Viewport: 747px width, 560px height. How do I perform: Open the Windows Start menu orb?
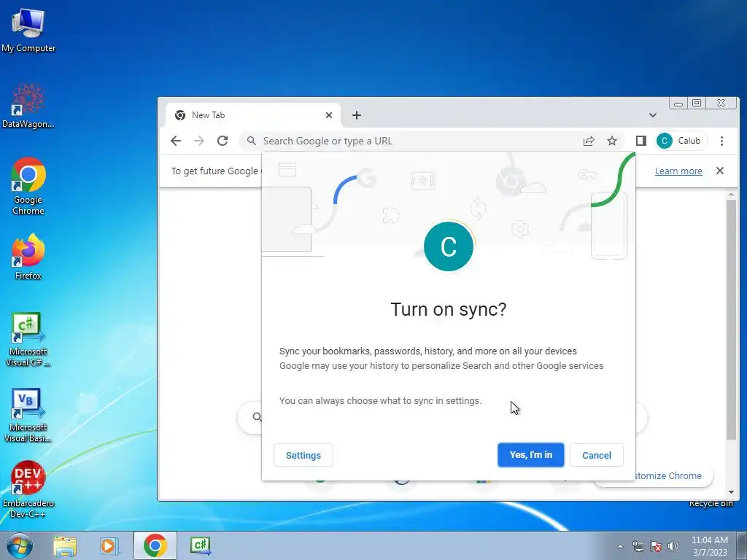coord(19,545)
